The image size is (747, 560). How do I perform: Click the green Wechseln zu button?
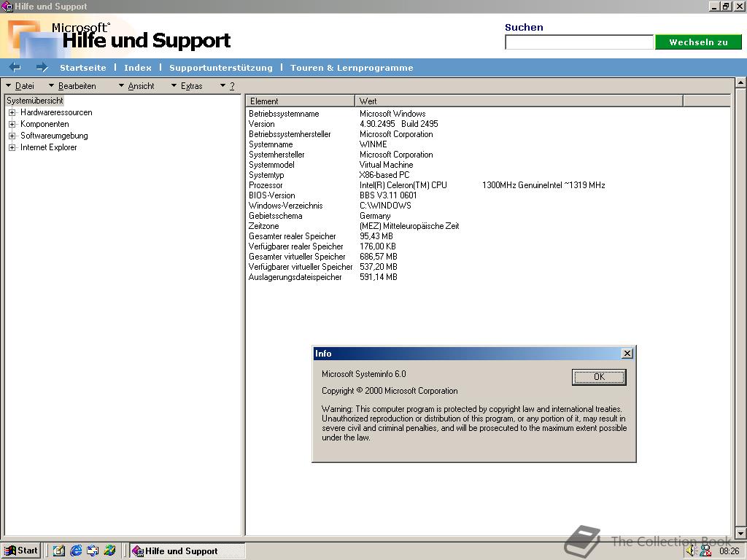point(698,42)
